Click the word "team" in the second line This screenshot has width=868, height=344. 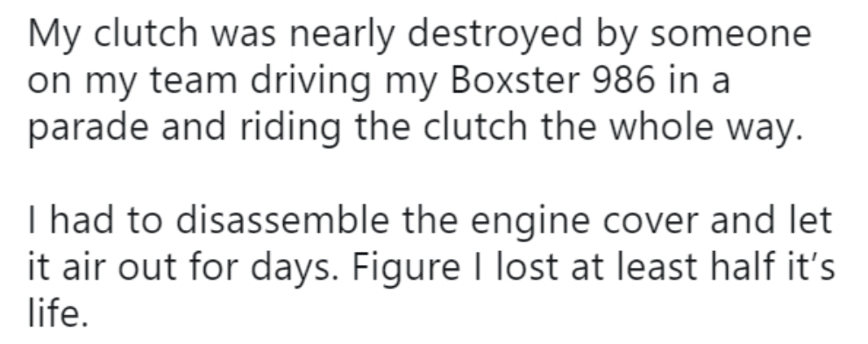pos(193,81)
